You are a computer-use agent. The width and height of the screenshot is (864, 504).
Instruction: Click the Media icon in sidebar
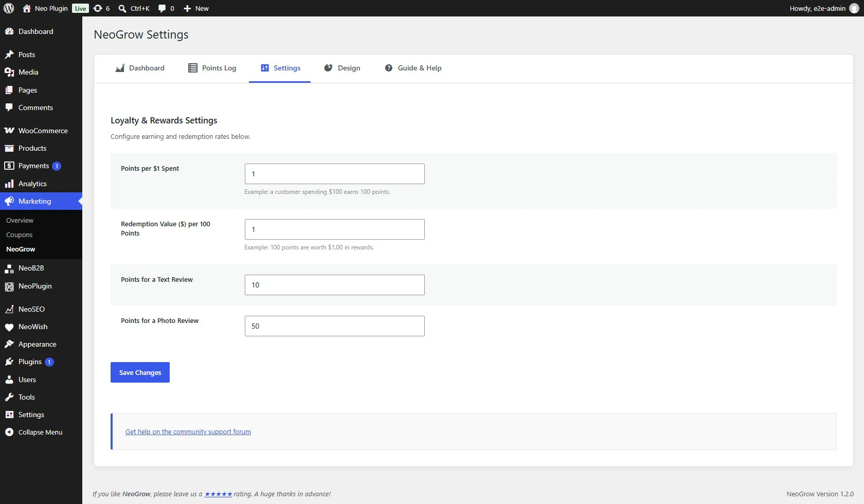pos(9,72)
